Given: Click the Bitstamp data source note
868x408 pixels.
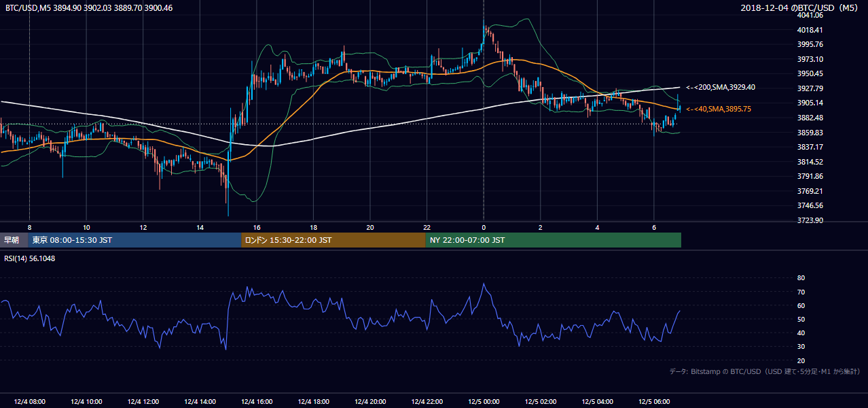Looking at the screenshot, I should [765, 371].
